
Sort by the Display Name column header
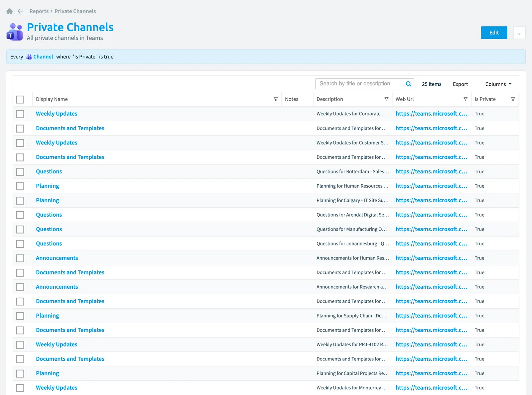52,99
